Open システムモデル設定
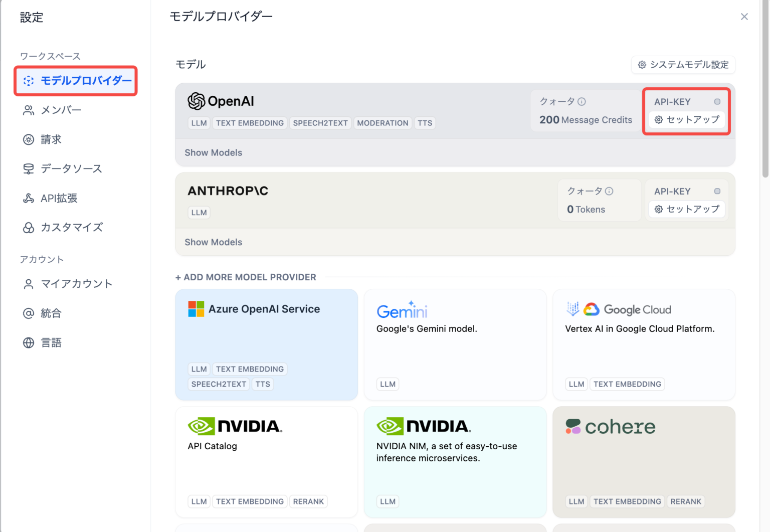Screen dimensions: 770x532 683,65
